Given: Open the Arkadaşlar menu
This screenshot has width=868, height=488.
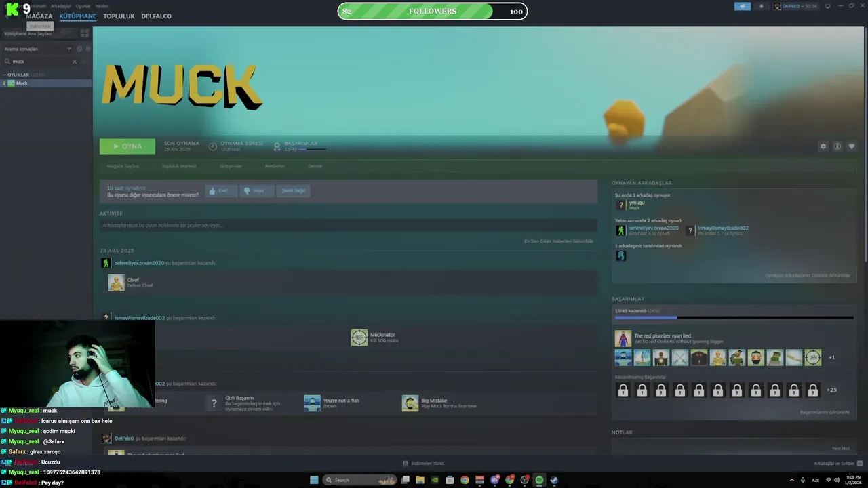Looking at the screenshot, I should point(60,6).
